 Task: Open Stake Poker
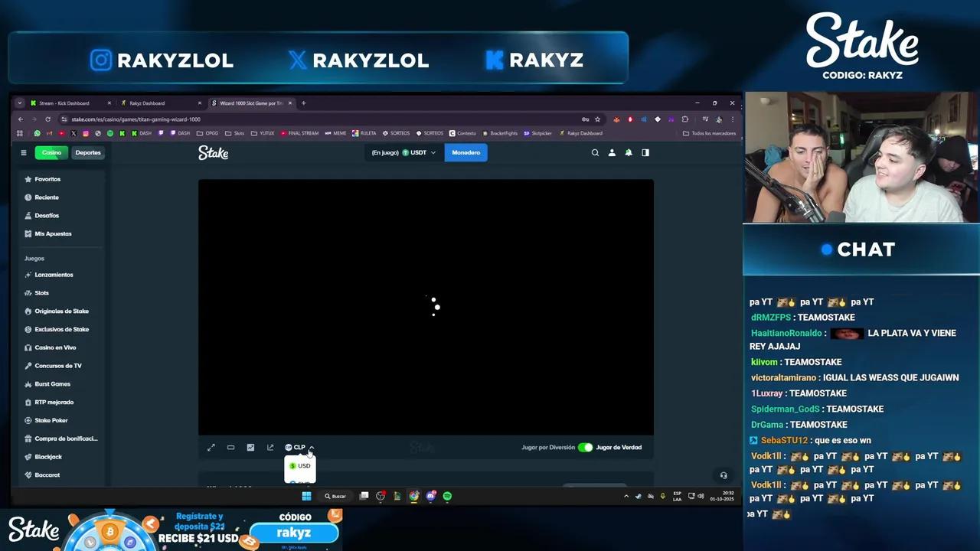(x=61, y=421)
